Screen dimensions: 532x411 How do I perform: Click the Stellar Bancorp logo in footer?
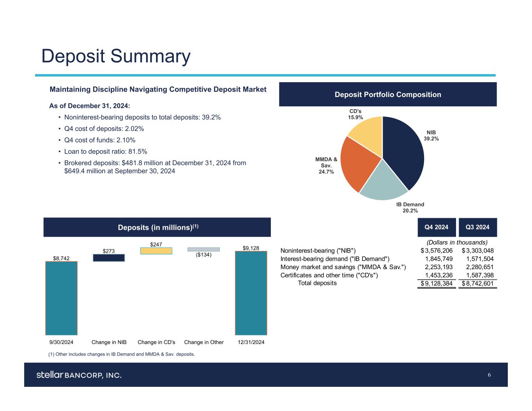(x=79, y=375)
